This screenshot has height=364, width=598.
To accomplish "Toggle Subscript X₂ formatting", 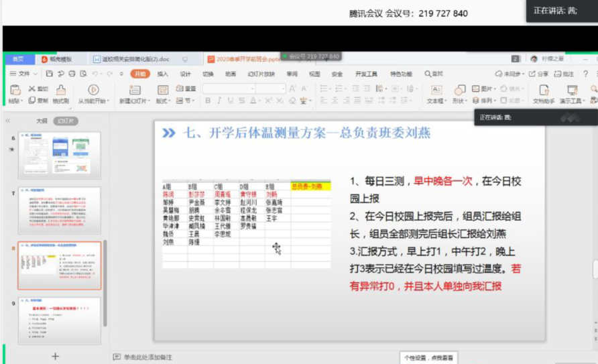I will (x=280, y=101).
